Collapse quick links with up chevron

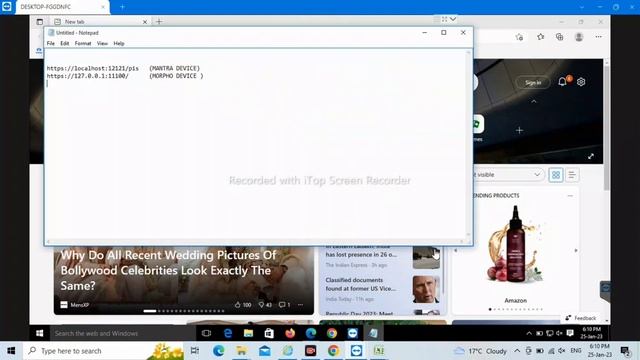(534, 101)
